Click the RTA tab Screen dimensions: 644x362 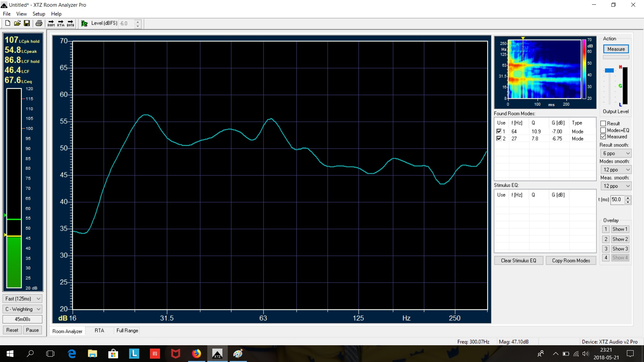point(99,330)
